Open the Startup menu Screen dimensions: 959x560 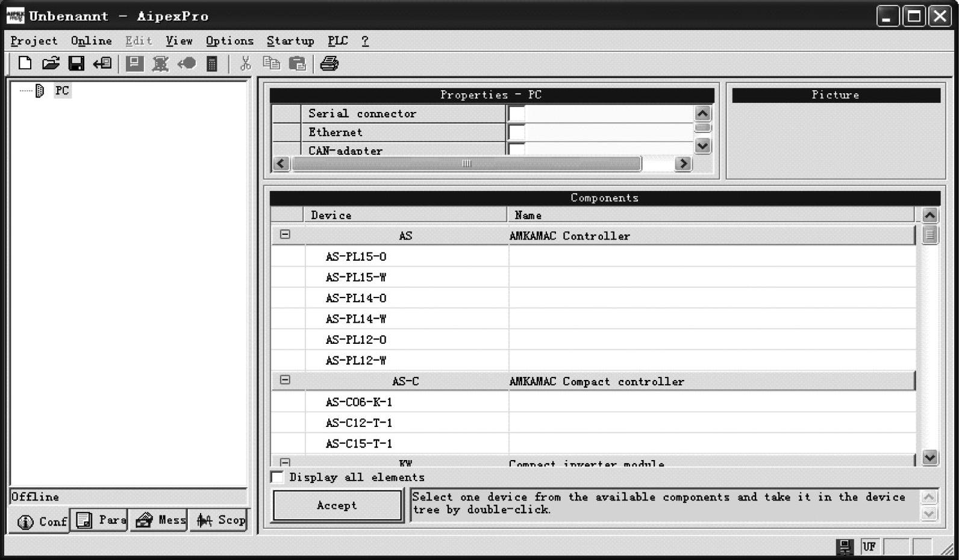click(x=290, y=41)
